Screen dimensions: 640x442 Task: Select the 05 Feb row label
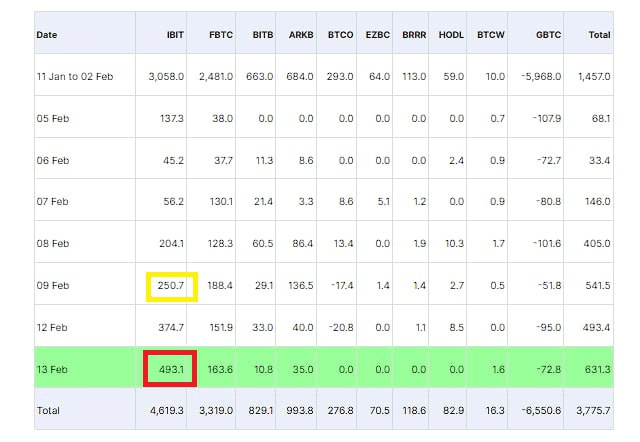pos(53,118)
